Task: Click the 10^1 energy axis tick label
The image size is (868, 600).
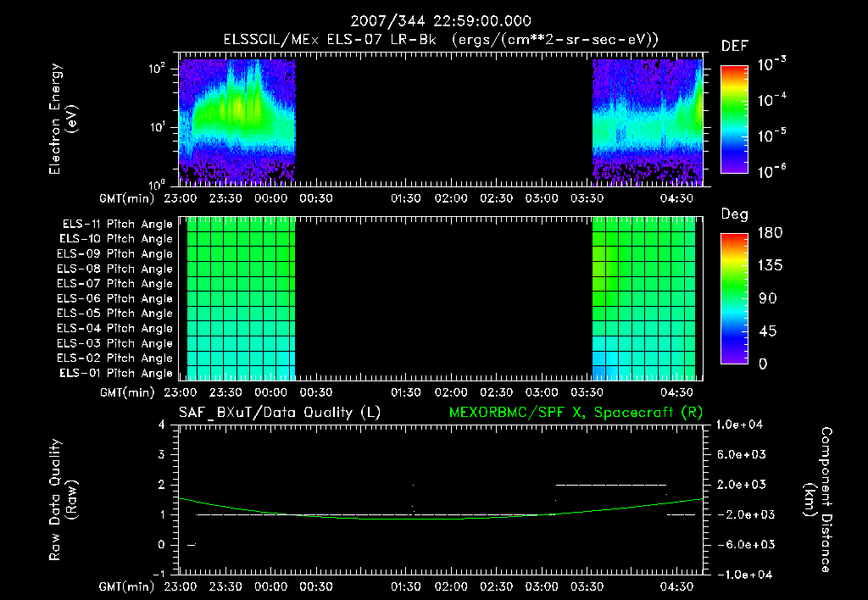Action: pos(157,127)
